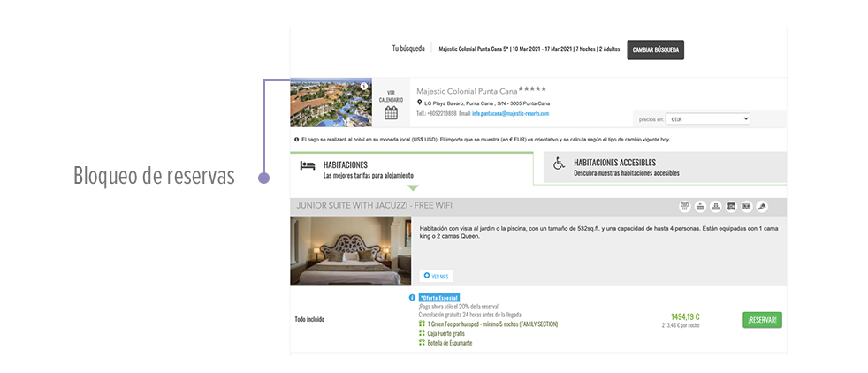This screenshot has width=868, height=373.
Task: Expand room details with VER MÁS
Action: (x=437, y=276)
